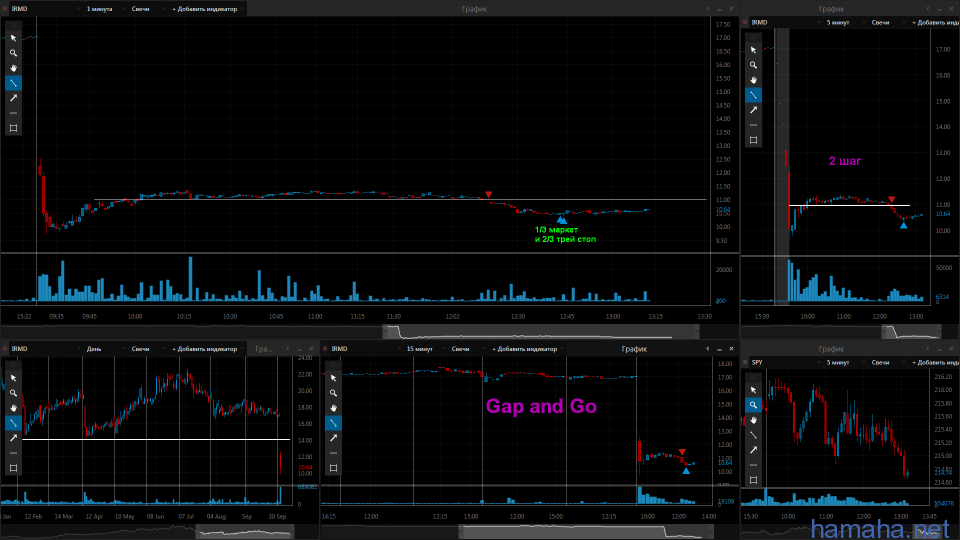Screen dimensions: 960x540
Task: Select the rectangle tool in IRMD 5 минут chart
Action: point(754,140)
